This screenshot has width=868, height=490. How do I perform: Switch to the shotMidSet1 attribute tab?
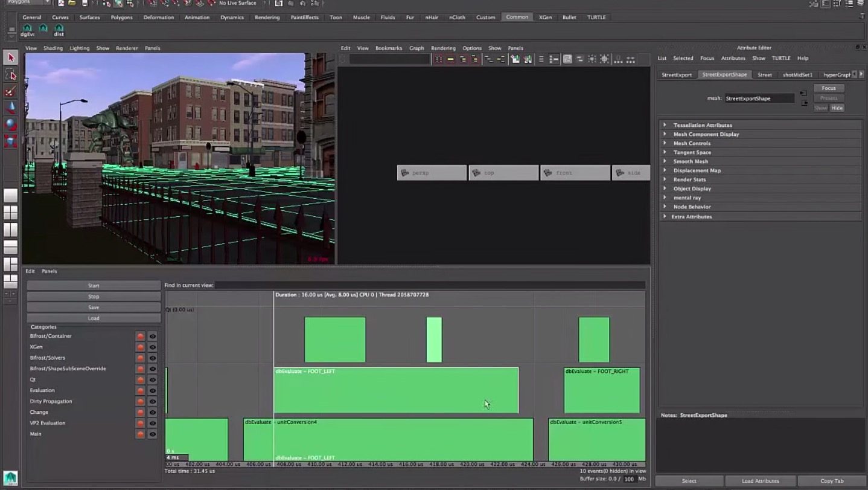click(797, 75)
